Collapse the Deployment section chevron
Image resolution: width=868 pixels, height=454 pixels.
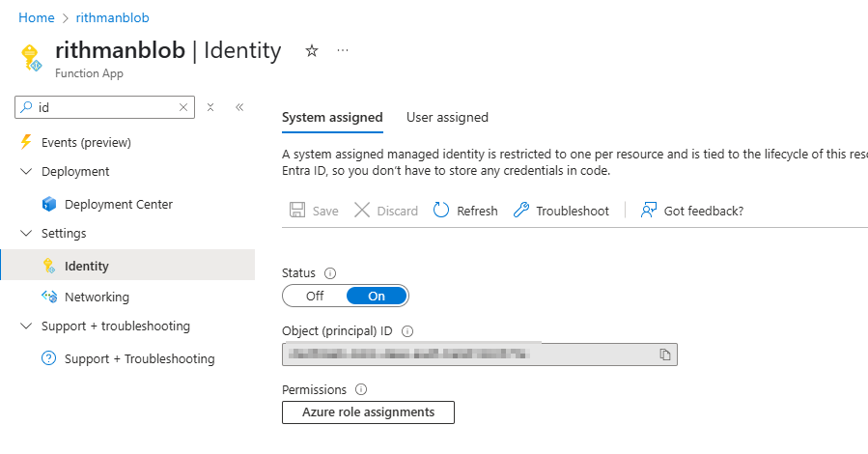[26, 172]
